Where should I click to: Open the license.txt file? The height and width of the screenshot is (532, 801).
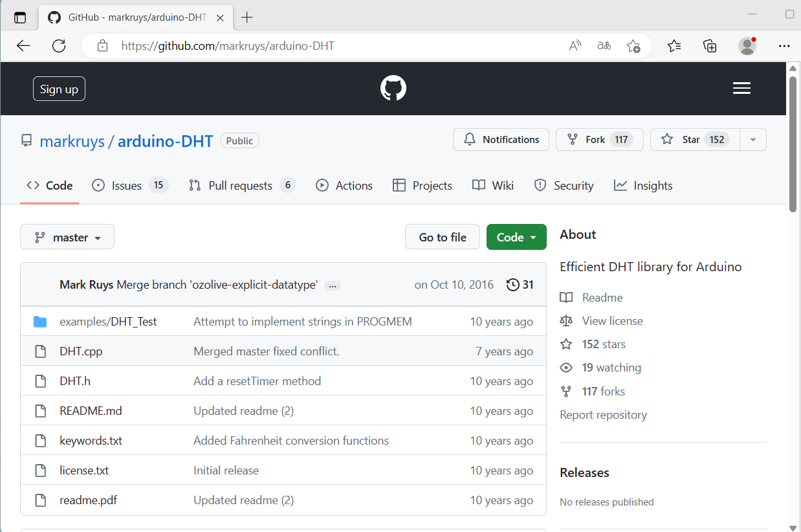coord(84,471)
